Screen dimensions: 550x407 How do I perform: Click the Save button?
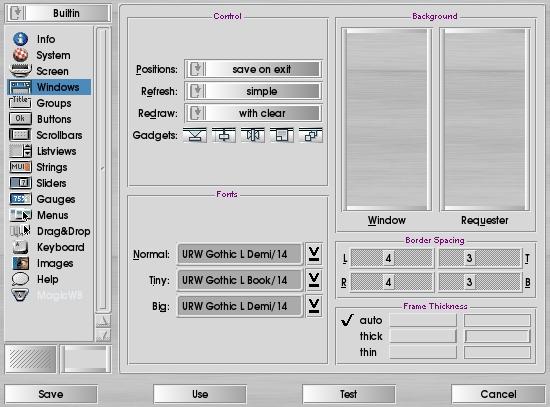tap(51, 394)
